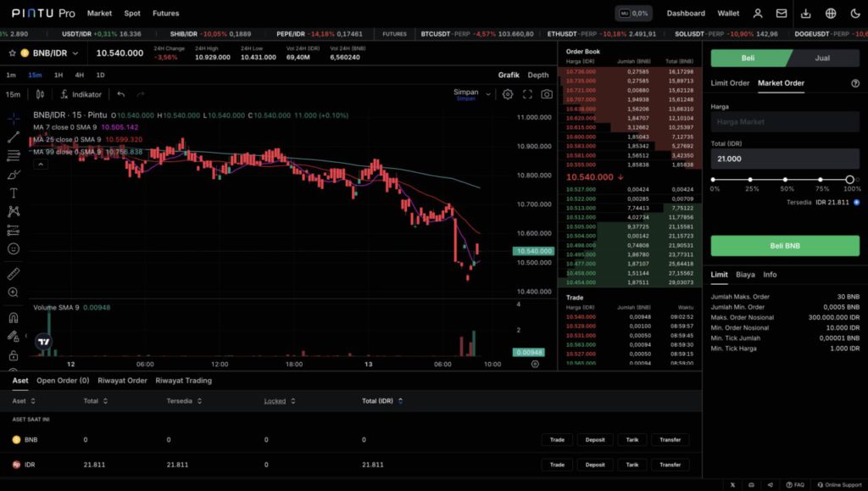Set amount slider to 50% point

point(785,179)
